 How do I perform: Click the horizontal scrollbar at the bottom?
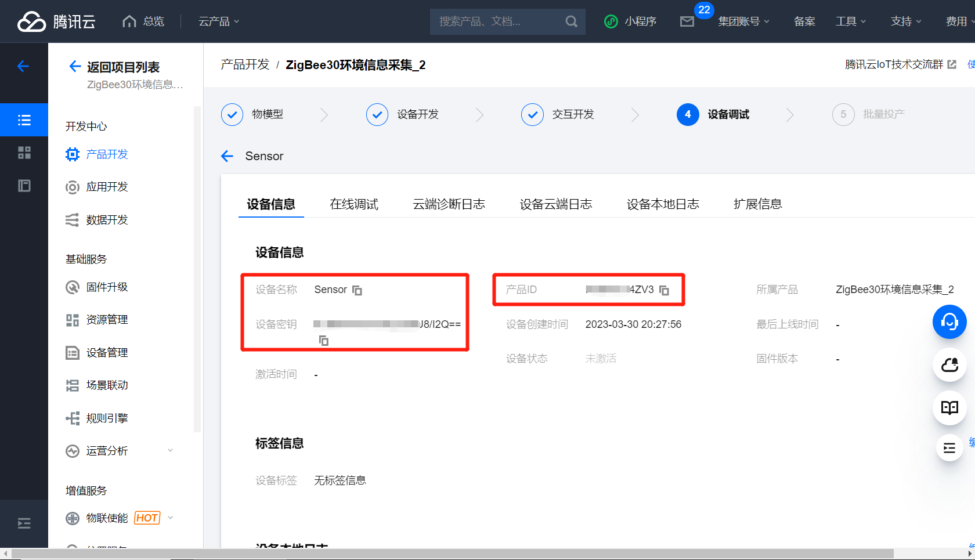(453, 554)
